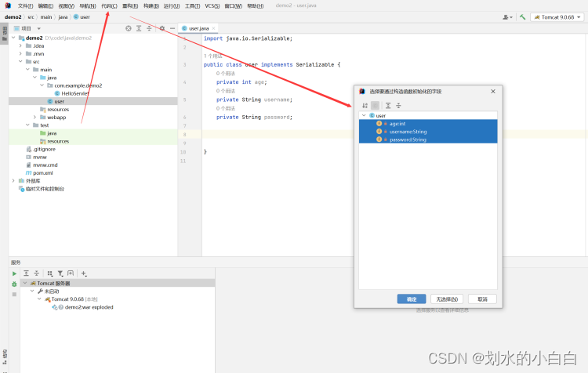Collapse the demo2 project root node
Screen dimensions: 588x373
click(x=13, y=38)
